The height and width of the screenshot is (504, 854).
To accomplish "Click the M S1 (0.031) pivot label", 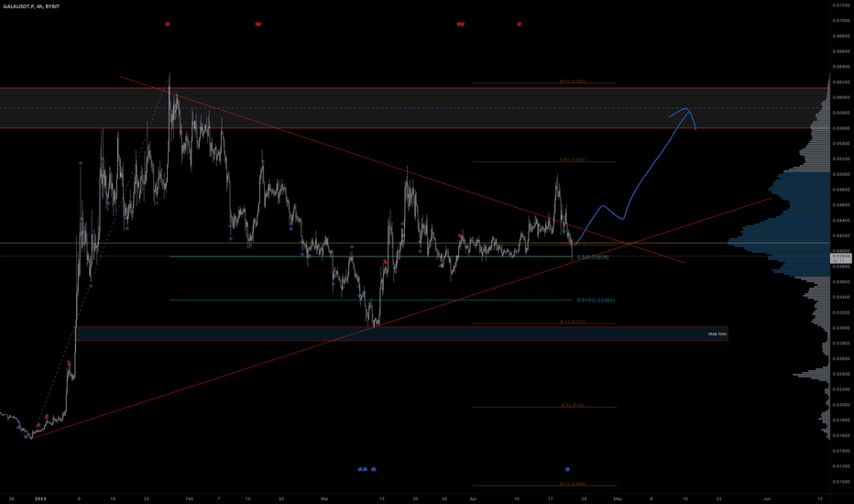I will (x=573, y=322).
